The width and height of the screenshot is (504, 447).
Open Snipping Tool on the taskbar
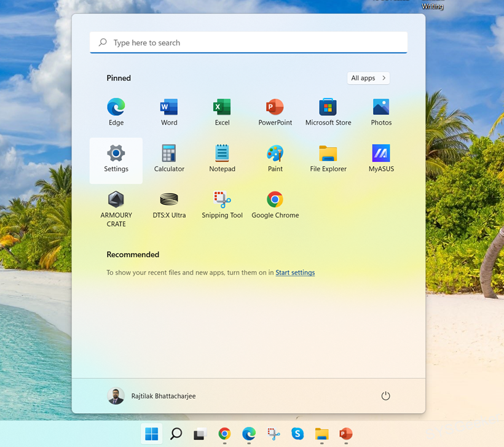tap(274, 434)
